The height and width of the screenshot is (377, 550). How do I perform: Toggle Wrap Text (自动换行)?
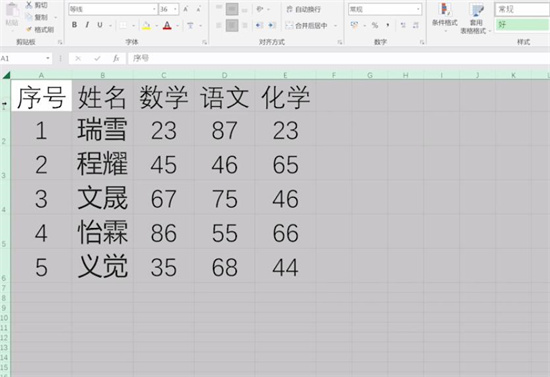click(304, 9)
